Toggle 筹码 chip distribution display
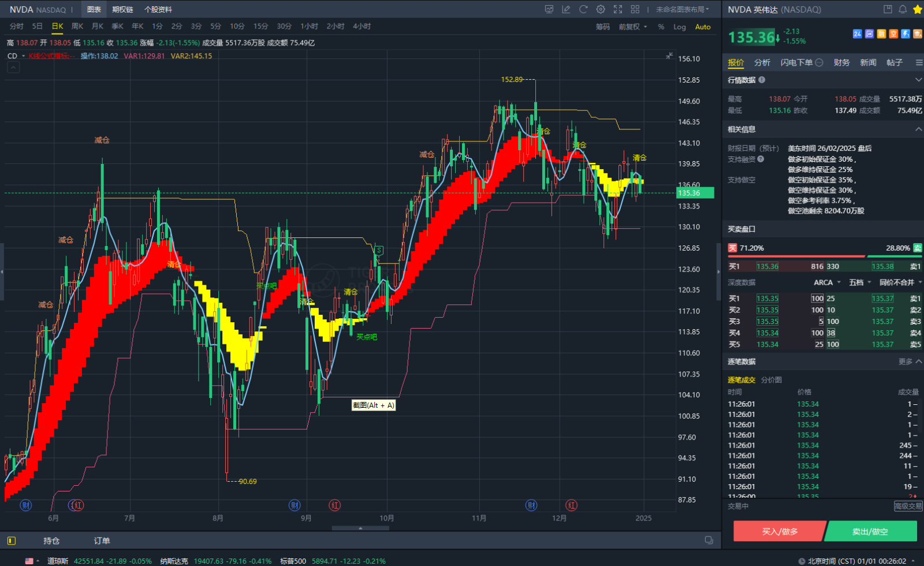 point(603,27)
